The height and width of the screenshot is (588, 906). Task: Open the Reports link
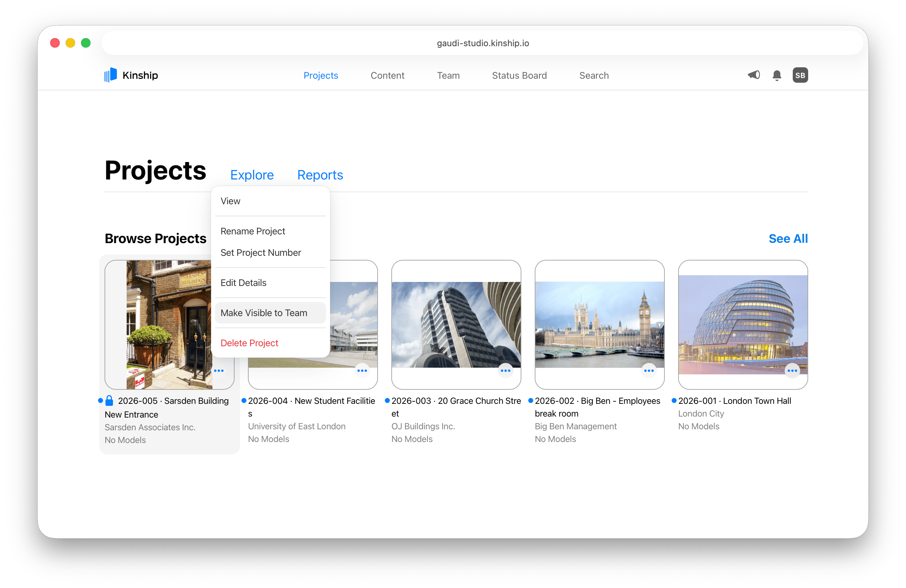click(x=320, y=174)
